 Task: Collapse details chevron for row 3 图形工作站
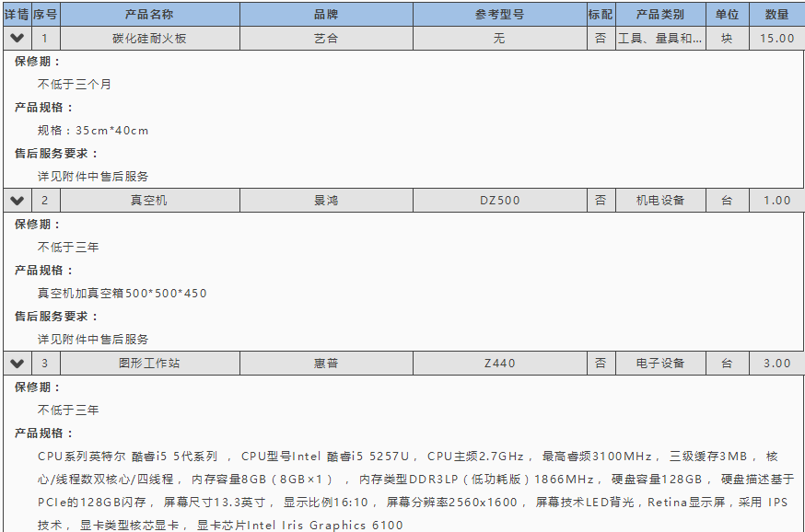(x=17, y=364)
